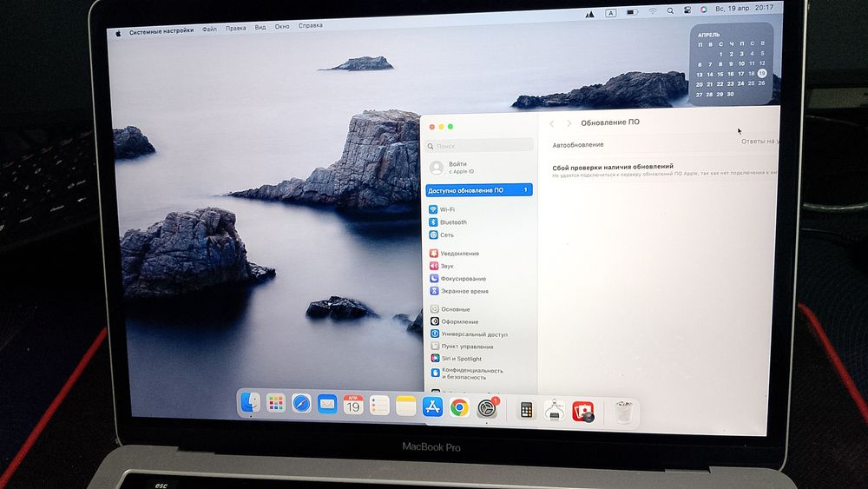Open Reminders from the Dock
Image resolution: width=868 pixels, height=489 pixels.
coord(379,406)
